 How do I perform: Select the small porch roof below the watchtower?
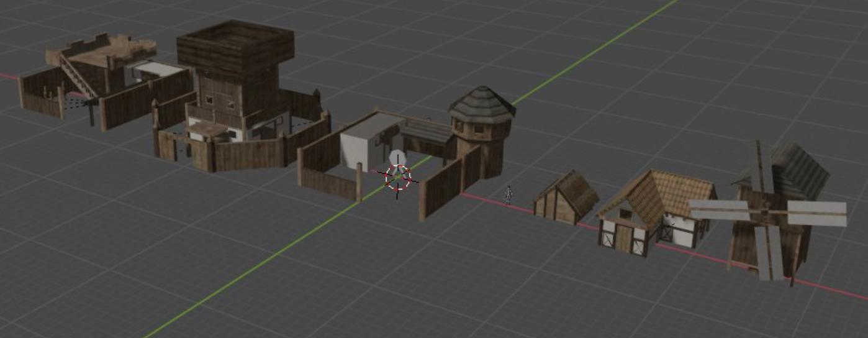click(207, 129)
